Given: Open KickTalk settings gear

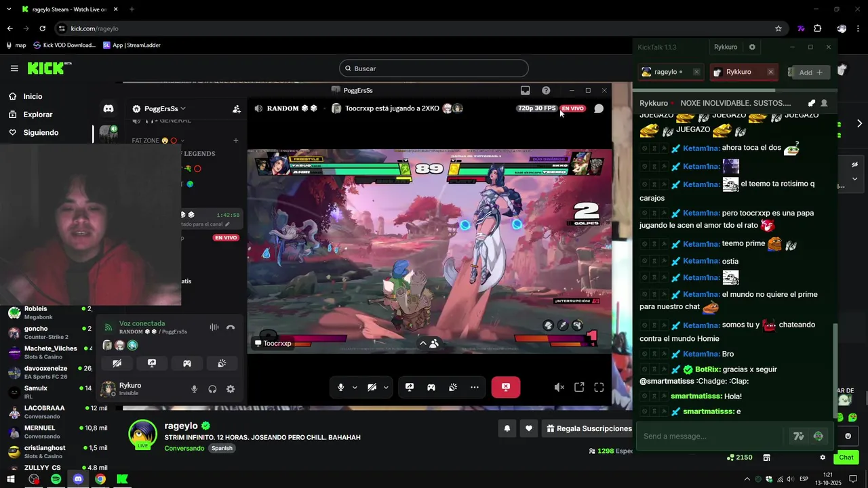Looking at the screenshot, I should point(752,47).
